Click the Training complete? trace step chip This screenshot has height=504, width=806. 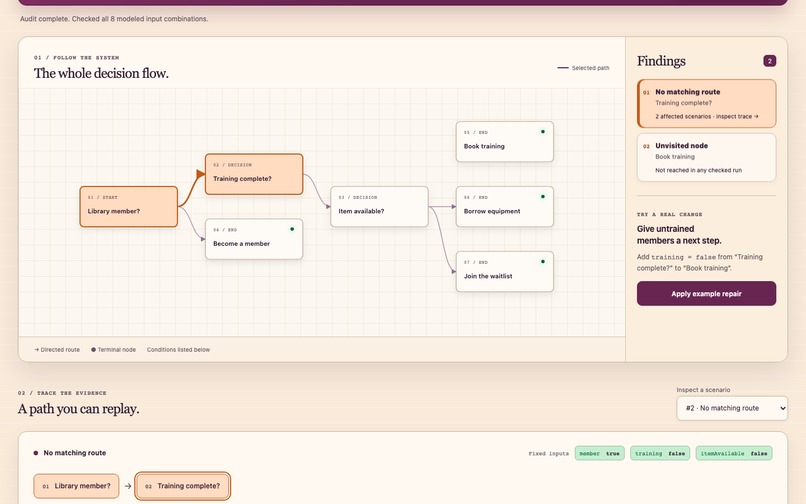pos(182,485)
